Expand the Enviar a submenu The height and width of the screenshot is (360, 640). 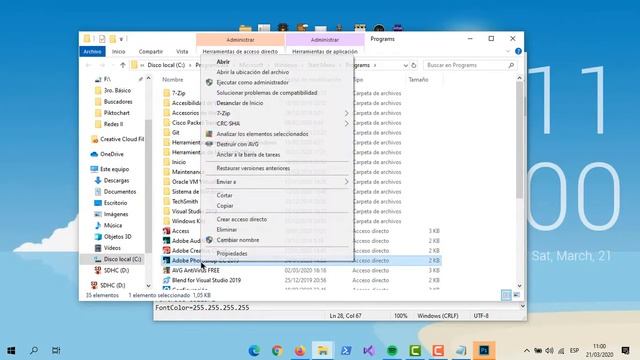click(347, 182)
